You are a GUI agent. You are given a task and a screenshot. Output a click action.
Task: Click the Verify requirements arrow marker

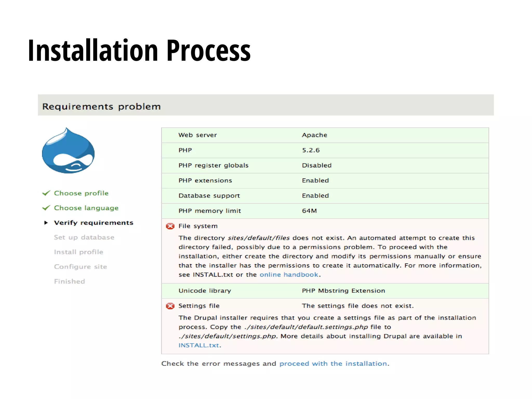(46, 223)
